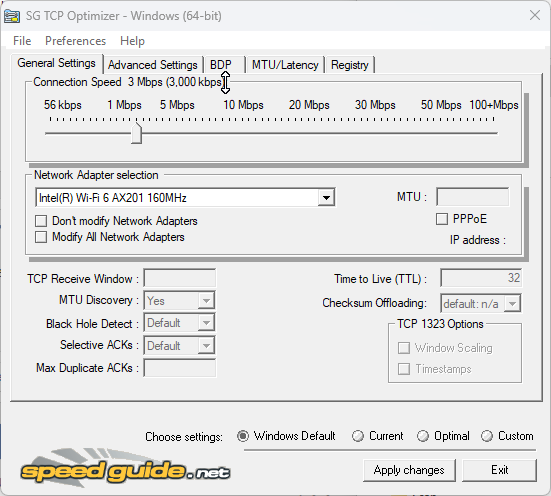The width and height of the screenshot is (551, 496).
Task: Switch to the Advanced Settings tab
Action: [x=153, y=65]
